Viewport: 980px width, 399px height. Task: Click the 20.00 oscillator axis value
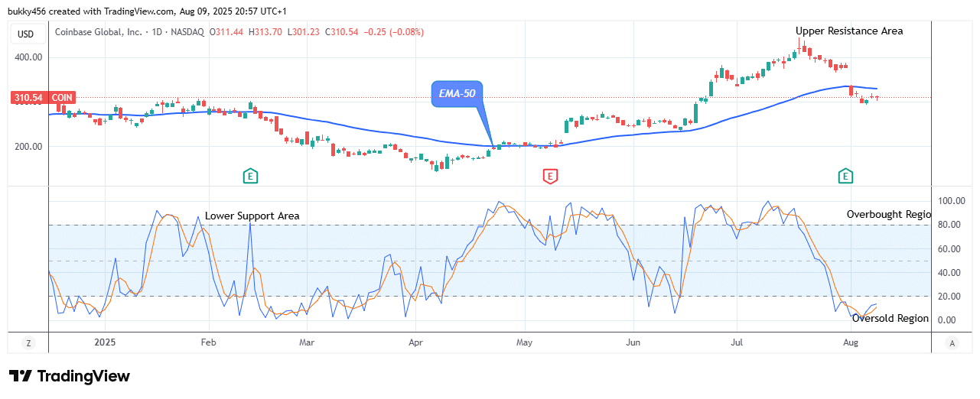[x=949, y=297]
